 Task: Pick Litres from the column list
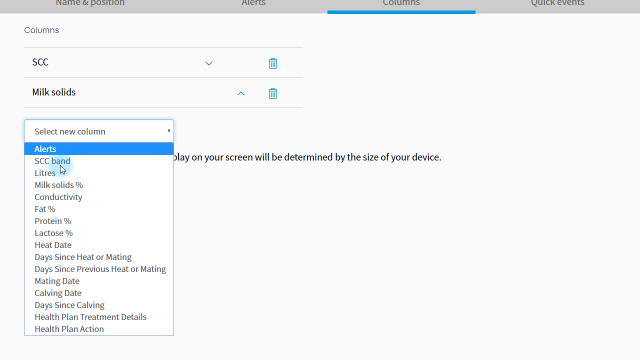[99, 173]
